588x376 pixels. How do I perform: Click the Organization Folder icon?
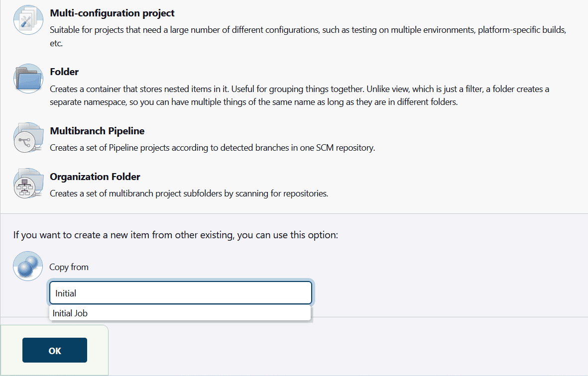(28, 184)
